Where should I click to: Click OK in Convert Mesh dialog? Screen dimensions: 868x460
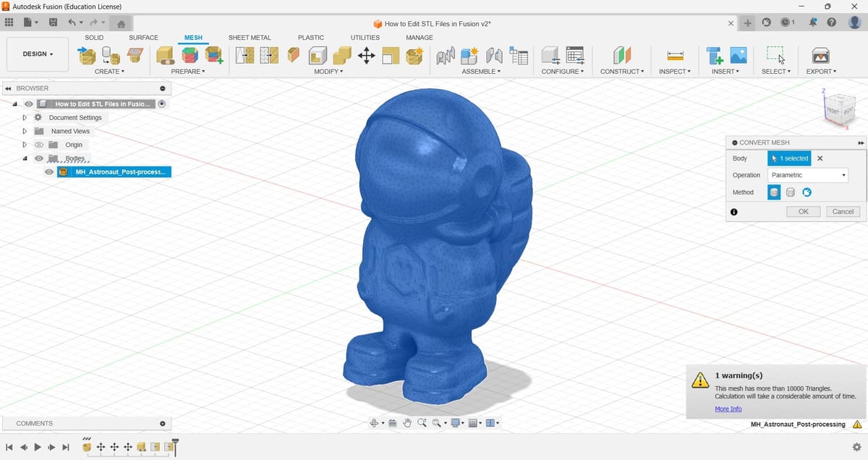coord(804,211)
